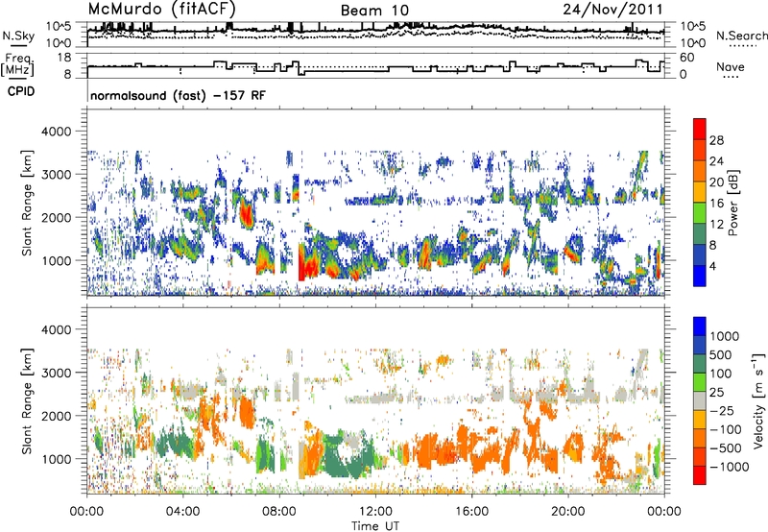The height and width of the screenshot is (532, 768).
Task: Select the N.Search legend label
Action: coord(741,36)
